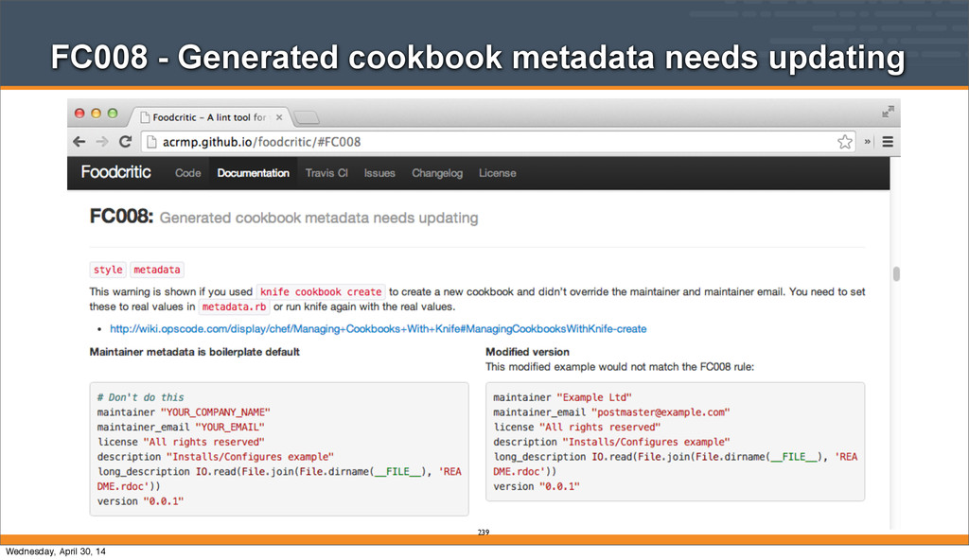Close the Foodcritic browser tab

click(x=281, y=117)
